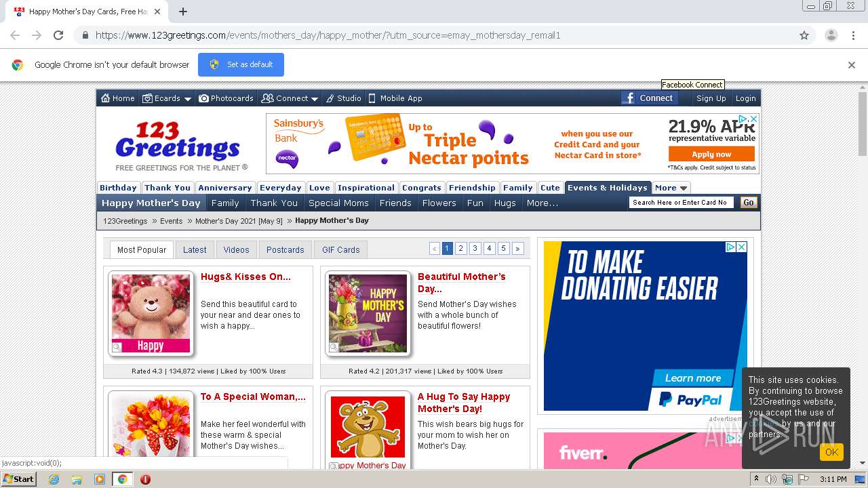Open the Windows Start menu

coord(19,479)
